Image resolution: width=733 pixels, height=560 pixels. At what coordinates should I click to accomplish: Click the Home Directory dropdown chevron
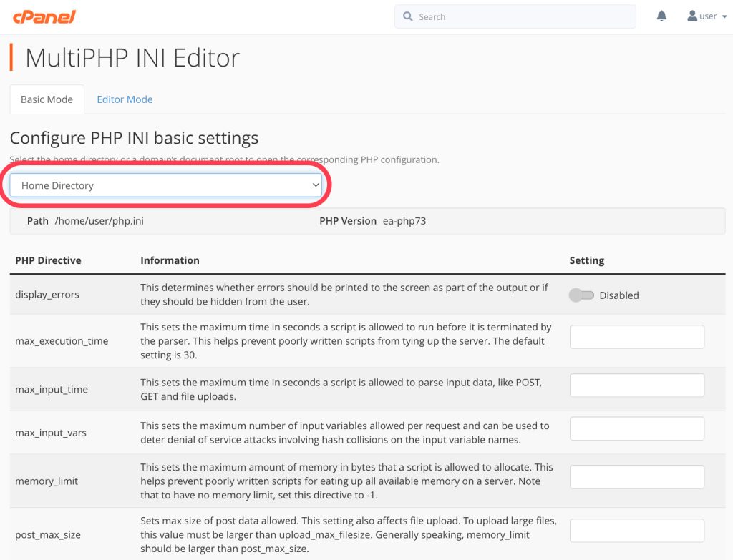(315, 185)
